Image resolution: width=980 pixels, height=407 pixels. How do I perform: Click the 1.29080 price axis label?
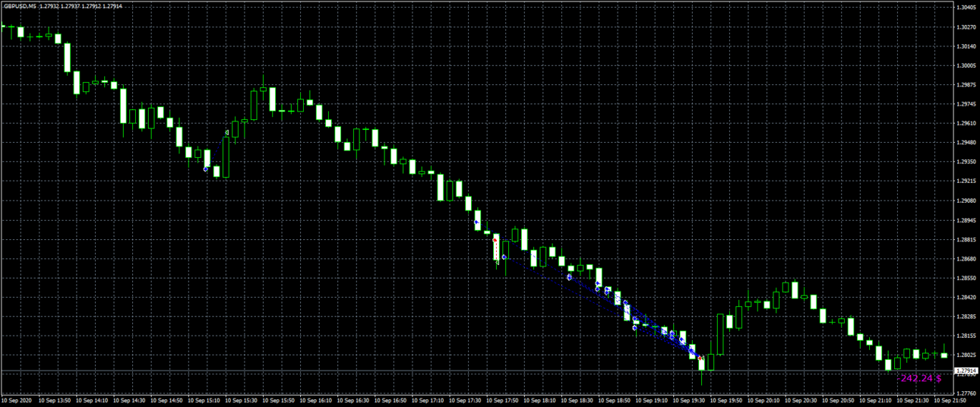[x=965, y=201]
